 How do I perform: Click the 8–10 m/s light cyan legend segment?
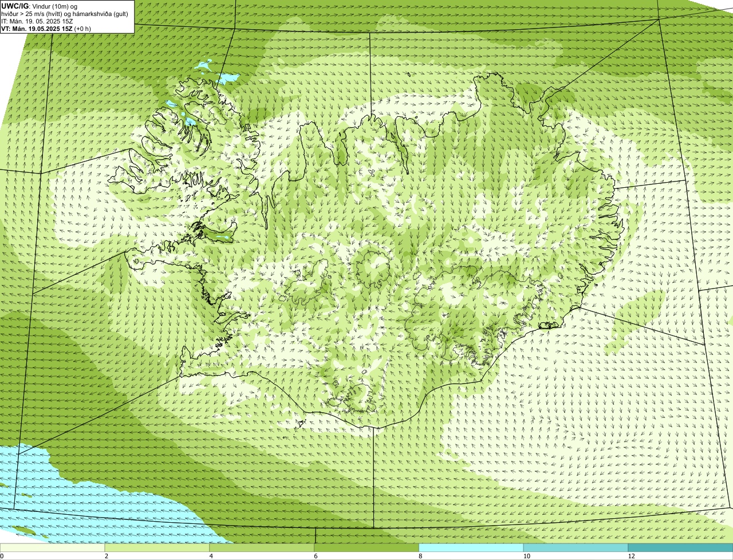pos(471,548)
